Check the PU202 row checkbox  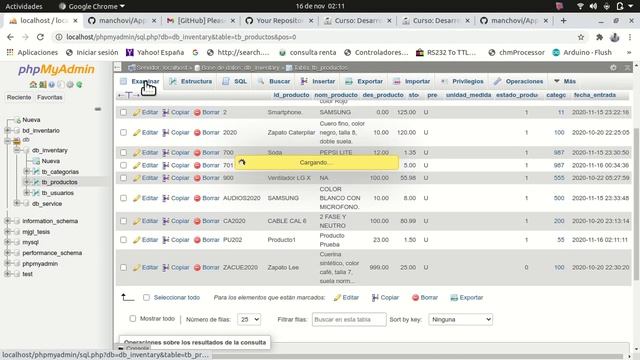click(123, 240)
